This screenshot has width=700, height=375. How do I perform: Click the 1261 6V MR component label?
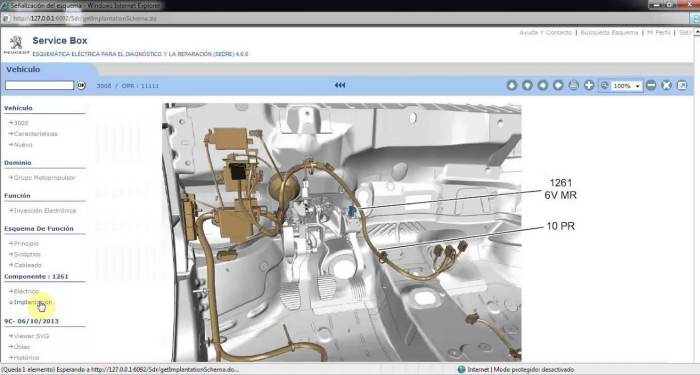pyautogui.click(x=561, y=189)
